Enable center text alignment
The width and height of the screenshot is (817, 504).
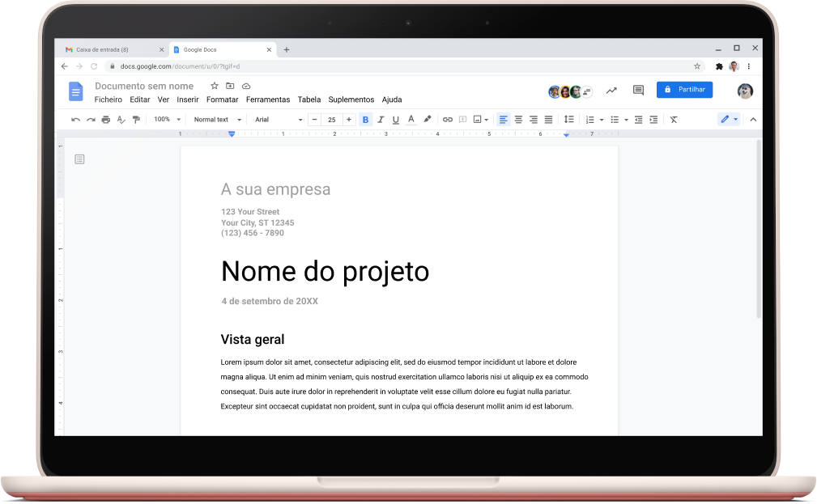coord(518,120)
